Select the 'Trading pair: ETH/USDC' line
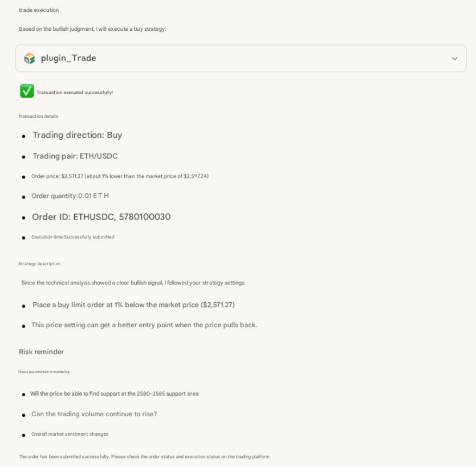Screen dimensions: 476x467 coord(75,156)
